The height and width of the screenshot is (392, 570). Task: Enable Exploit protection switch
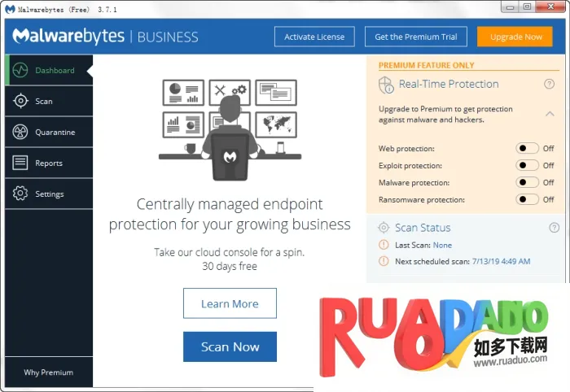[527, 166]
